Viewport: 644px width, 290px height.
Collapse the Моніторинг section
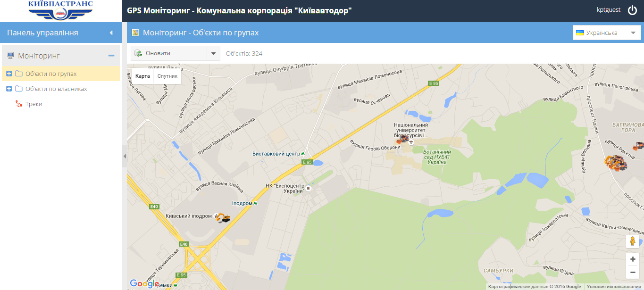click(x=111, y=56)
